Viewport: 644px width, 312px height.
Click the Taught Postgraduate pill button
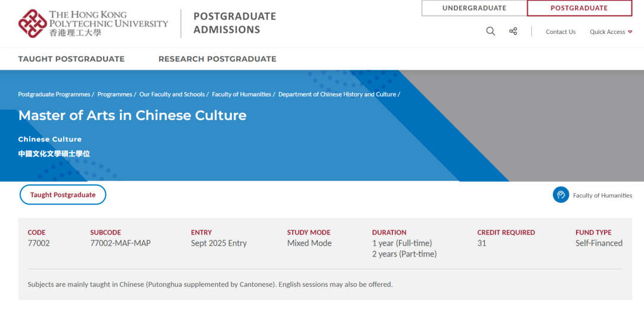[x=63, y=195]
